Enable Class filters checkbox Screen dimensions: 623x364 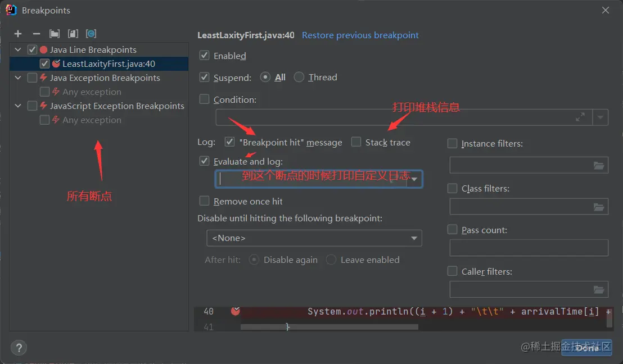coord(452,188)
